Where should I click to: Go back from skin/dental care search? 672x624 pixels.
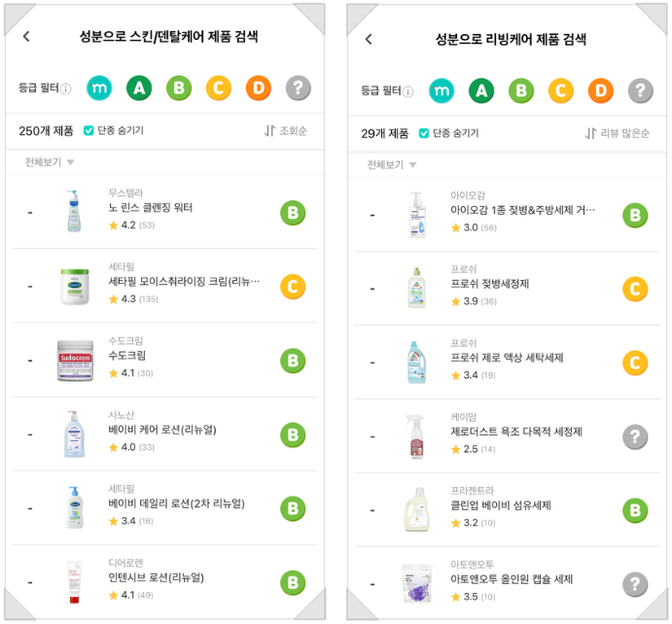click(26, 37)
